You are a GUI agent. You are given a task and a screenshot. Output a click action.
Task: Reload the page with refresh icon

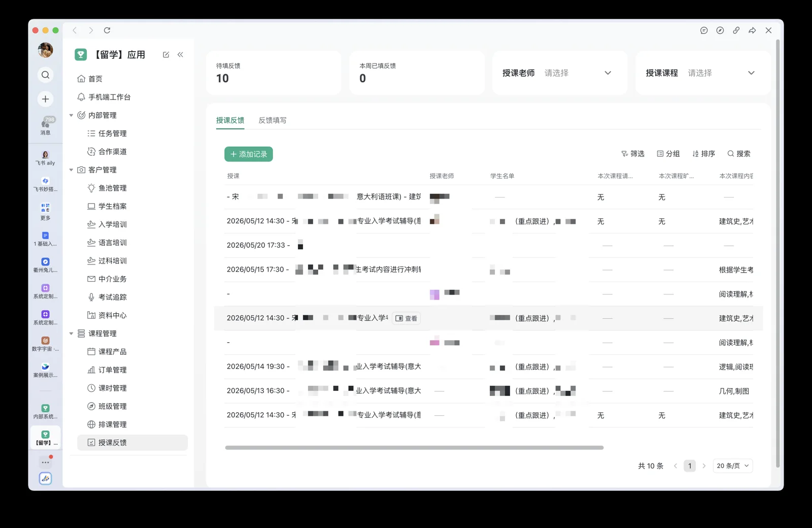pos(107,30)
